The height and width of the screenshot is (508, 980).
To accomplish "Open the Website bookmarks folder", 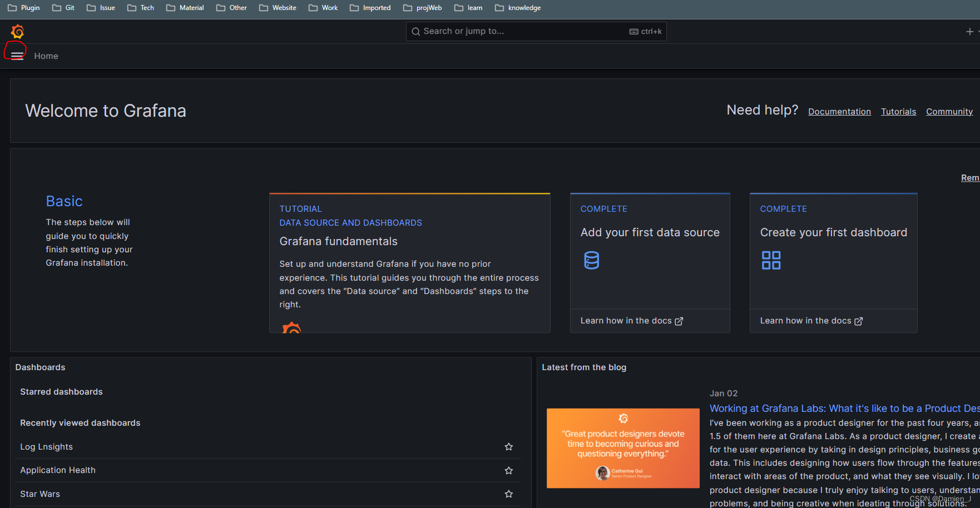I will [x=277, y=7].
